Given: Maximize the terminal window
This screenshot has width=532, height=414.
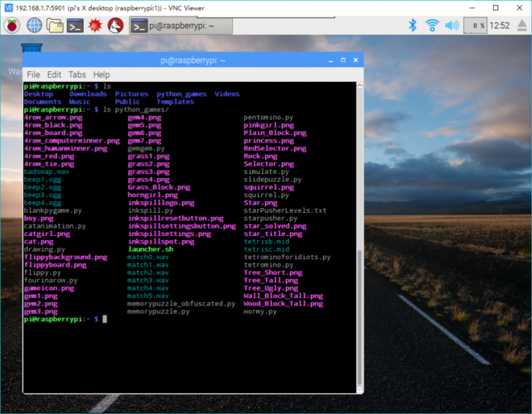Looking at the screenshot, I should [342, 60].
